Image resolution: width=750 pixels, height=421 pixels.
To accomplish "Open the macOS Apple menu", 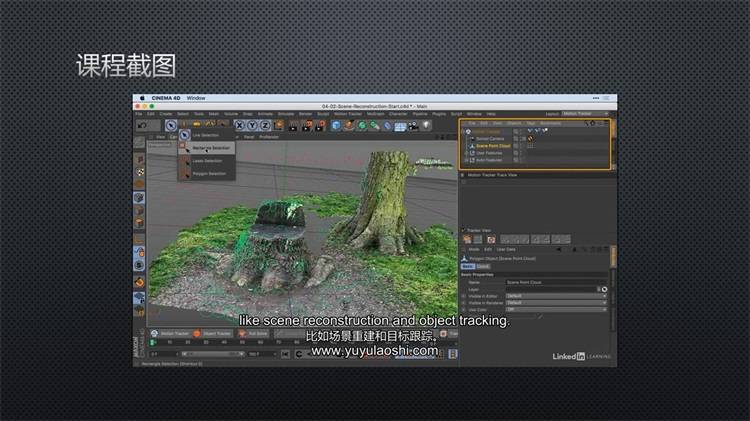I will pyautogui.click(x=142, y=98).
